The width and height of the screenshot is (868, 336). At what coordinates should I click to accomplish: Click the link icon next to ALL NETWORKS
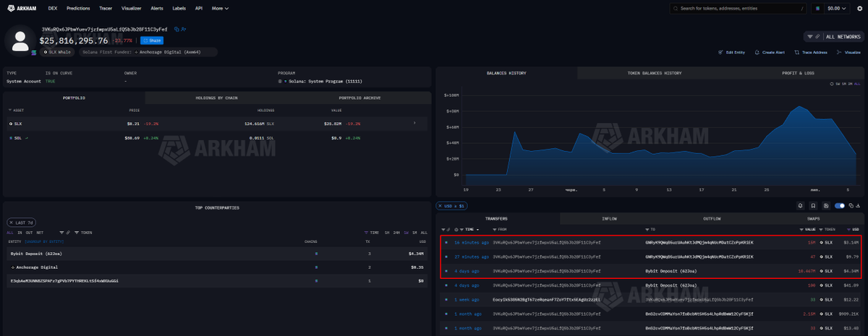(x=817, y=36)
